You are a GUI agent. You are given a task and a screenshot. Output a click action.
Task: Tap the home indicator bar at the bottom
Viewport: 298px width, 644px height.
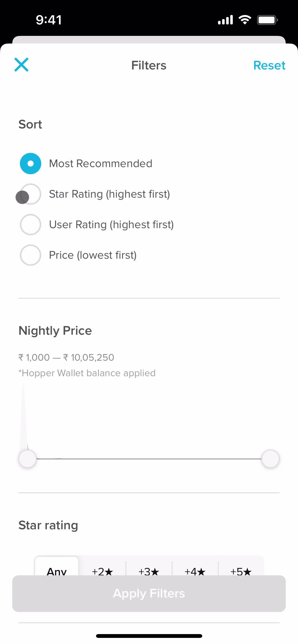click(x=149, y=636)
